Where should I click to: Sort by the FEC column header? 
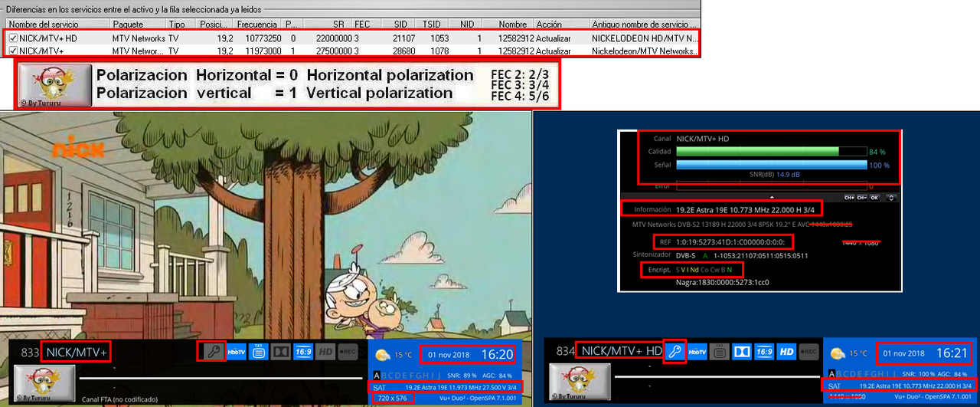(366, 25)
